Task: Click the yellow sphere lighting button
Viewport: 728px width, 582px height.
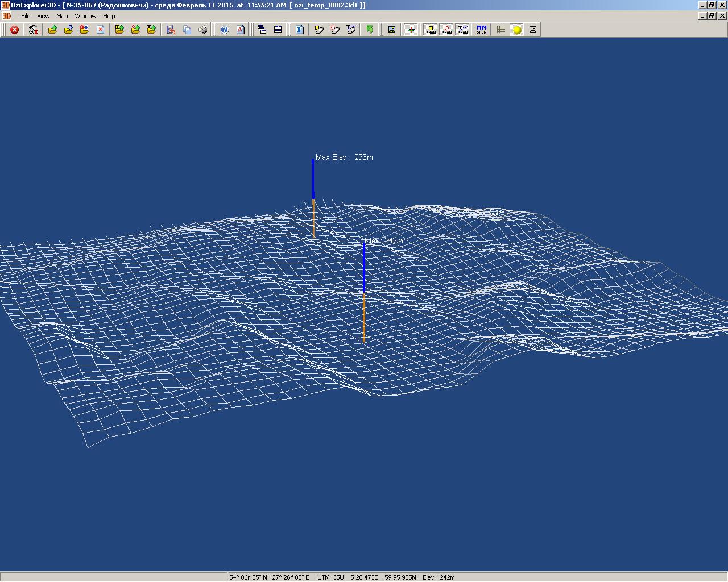Action: [517, 30]
